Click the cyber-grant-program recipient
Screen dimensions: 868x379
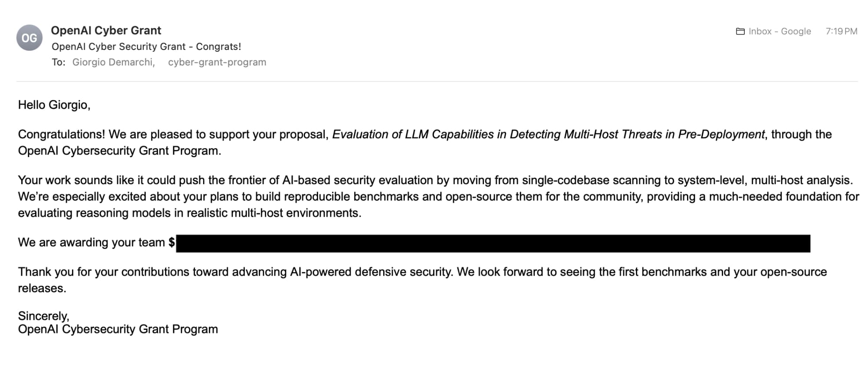[217, 62]
